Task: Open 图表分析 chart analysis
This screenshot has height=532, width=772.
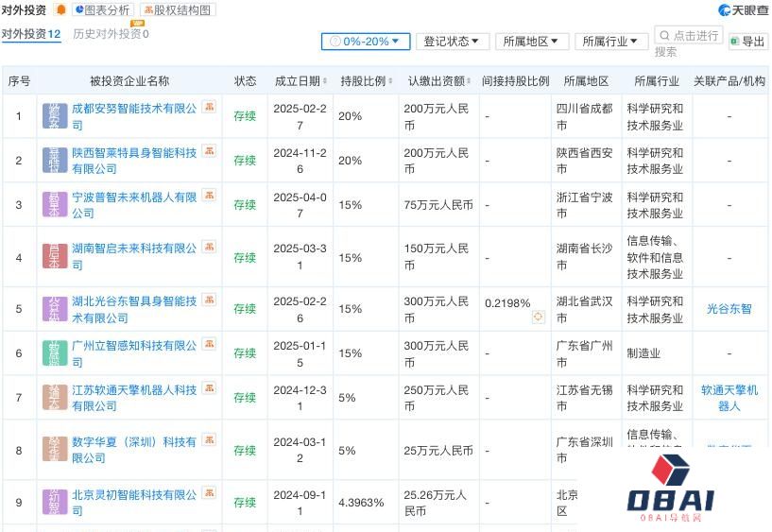Action: click(x=103, y=9)
